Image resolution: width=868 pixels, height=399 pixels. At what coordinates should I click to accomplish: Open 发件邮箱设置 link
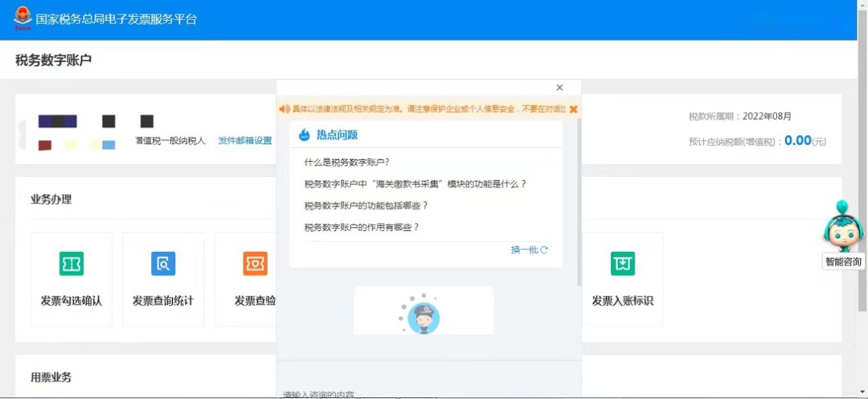tap(245, 141)
